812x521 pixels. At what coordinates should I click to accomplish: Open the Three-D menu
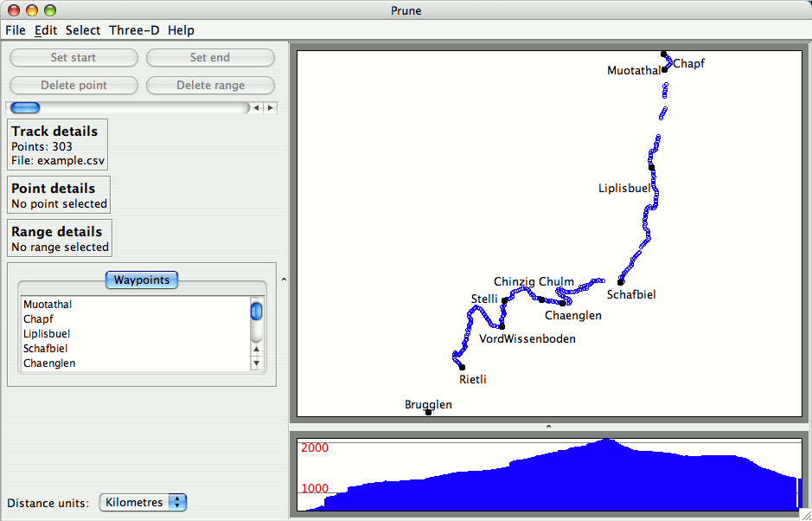(134, 30)
